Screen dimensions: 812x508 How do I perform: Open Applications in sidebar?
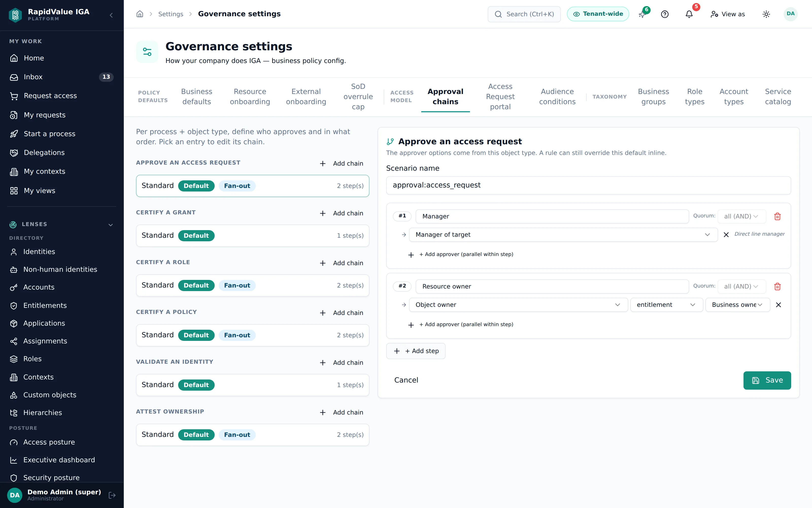pyautogui.click(x=62, y=323)
